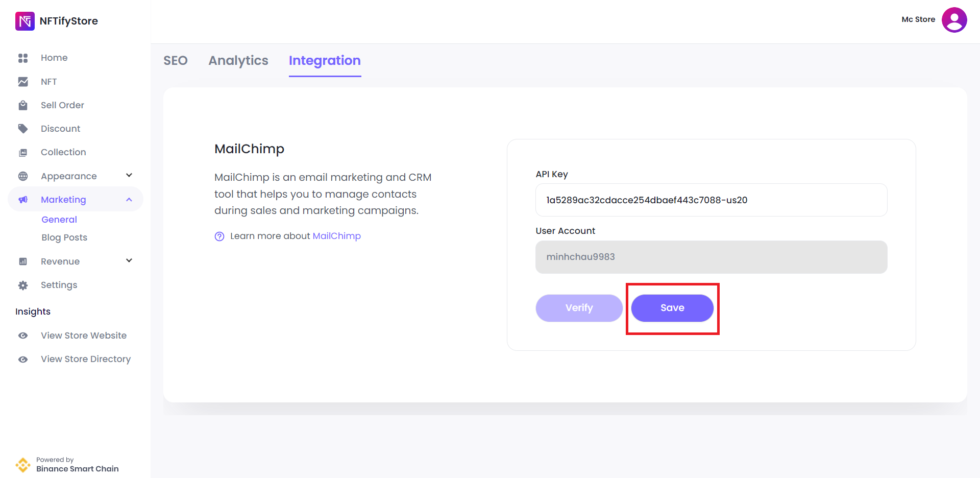Open View Store Website link

point(84,336)
